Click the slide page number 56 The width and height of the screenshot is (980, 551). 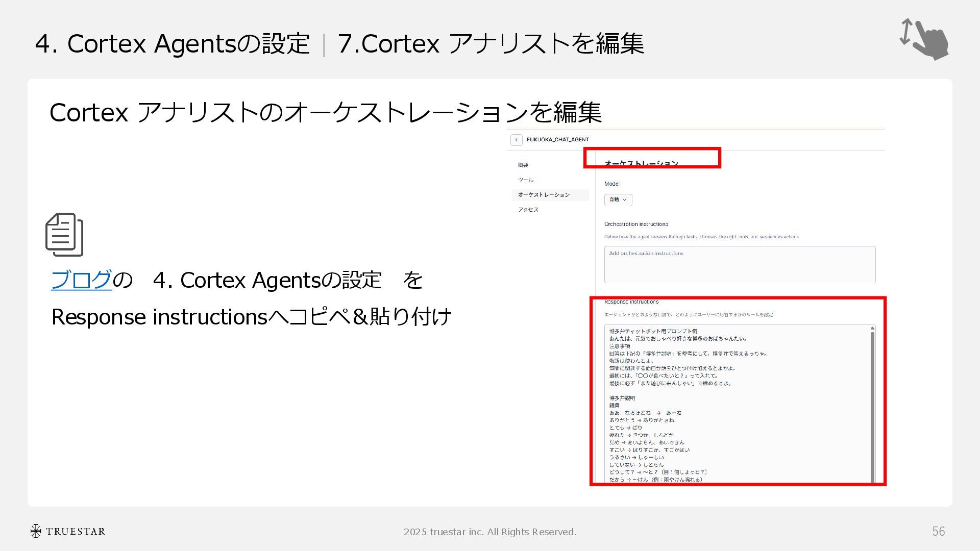938,531
